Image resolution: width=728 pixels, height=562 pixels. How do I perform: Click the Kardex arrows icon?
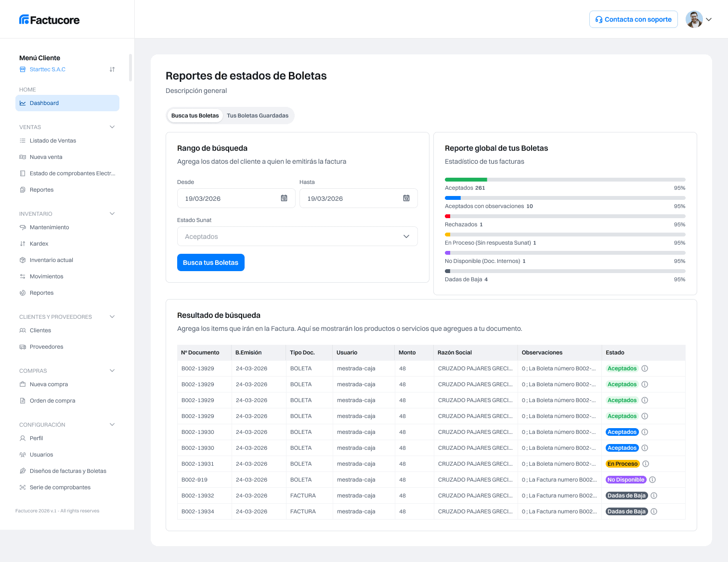[x=23, y=244]
